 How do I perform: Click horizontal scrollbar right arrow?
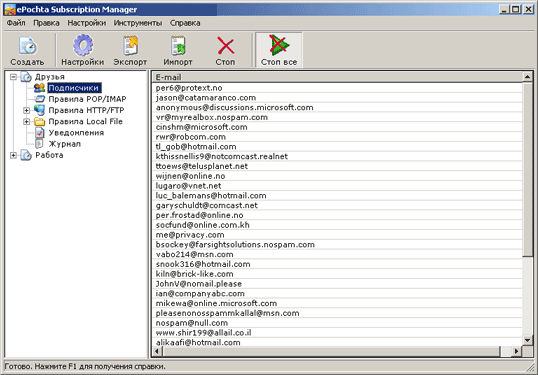[516, 351]
